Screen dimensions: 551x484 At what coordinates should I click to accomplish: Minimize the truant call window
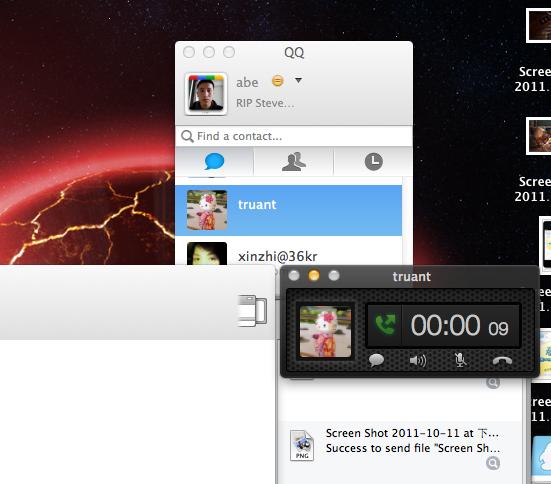pyautogui.click(x=314, y=275)
